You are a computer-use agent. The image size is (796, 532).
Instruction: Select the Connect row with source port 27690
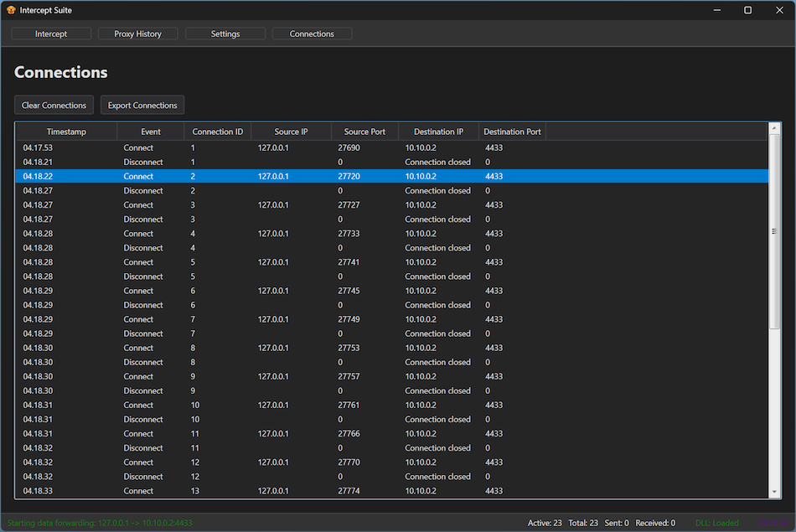(x=251, y=147)
